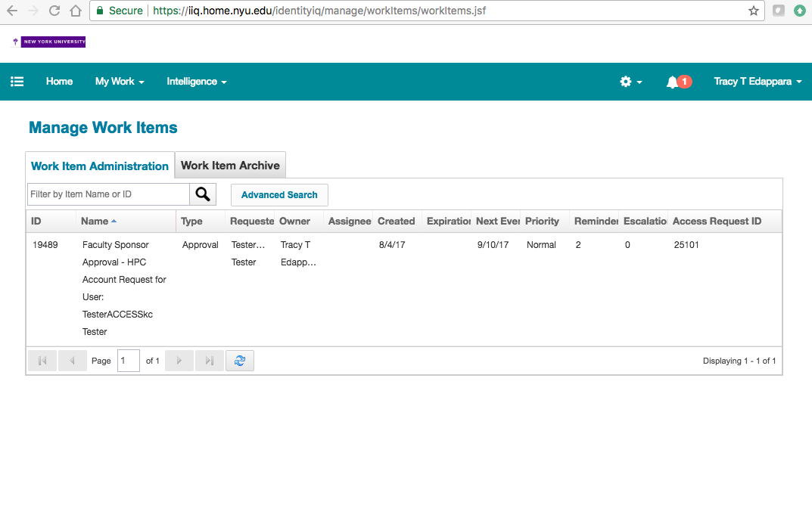Click the Advanced Search button
Viewport: 812px width, 527px height.
(x=279, y=195)
